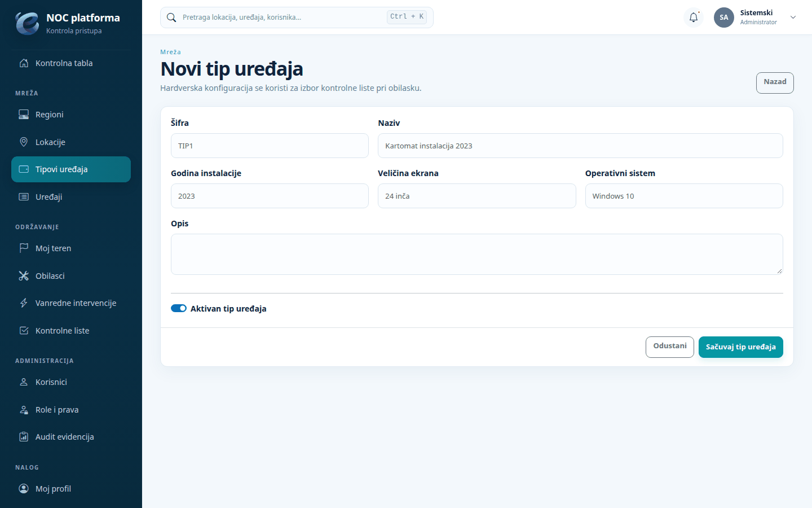Click the search magnifier icon
This screenshot has height=508, width=812.
[171, 17]
